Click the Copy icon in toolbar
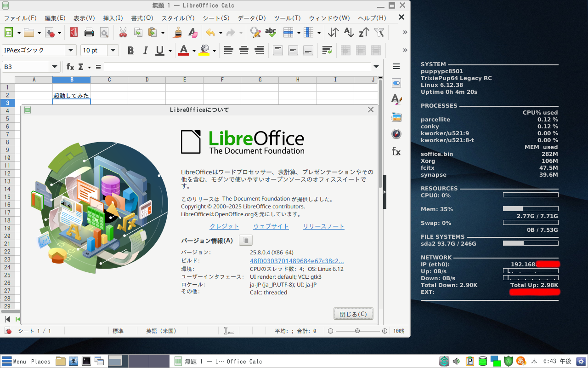 click(138, 32)
